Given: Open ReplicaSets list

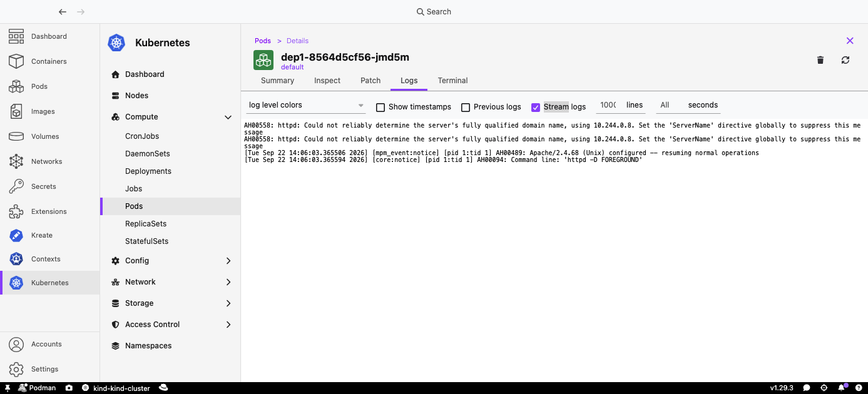Looking at the screenshot, I should (170, 224).
